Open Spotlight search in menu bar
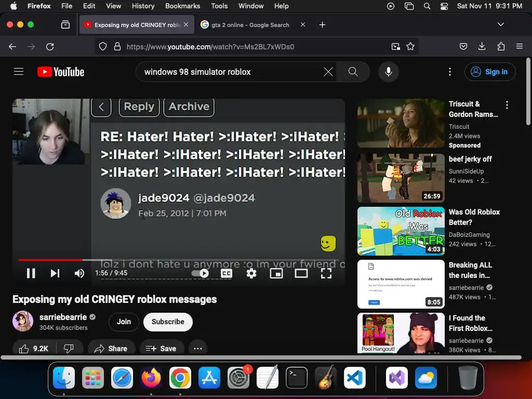Screen dimensions: 532x399 427,6
